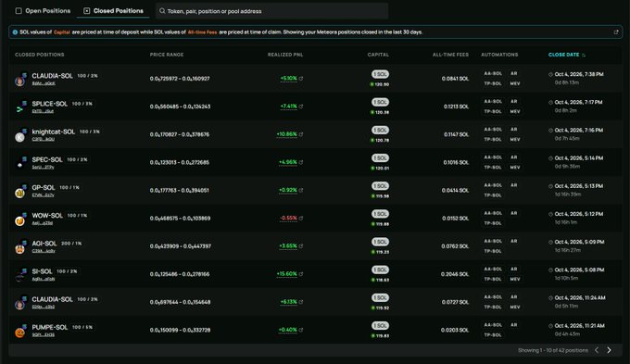
Task: Click the GP-SOL token icon
Action: [20, 192]
